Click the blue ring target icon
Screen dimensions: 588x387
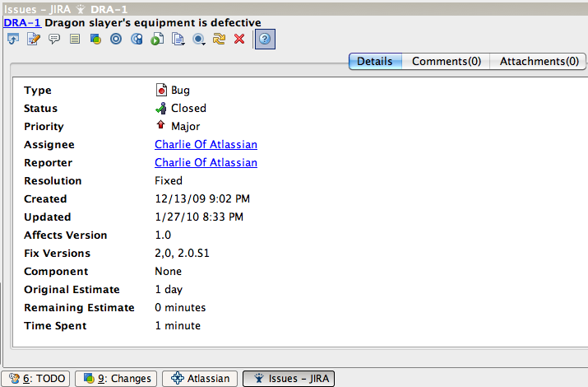(x=116, y=39)
